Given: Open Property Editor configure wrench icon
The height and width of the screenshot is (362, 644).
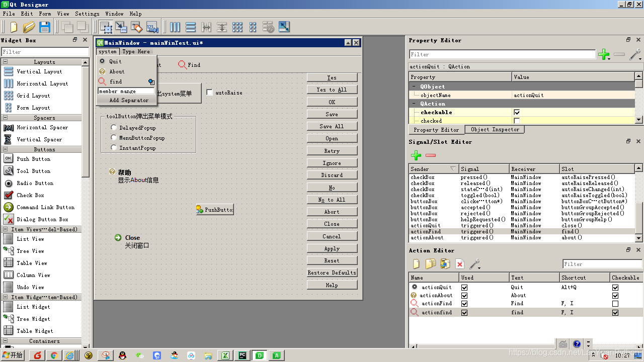Looking at the screenshot, I should (635, 55).
